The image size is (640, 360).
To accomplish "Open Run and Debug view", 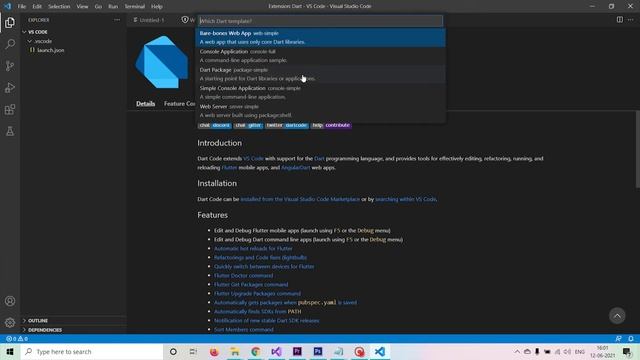I will click(10, 87).
